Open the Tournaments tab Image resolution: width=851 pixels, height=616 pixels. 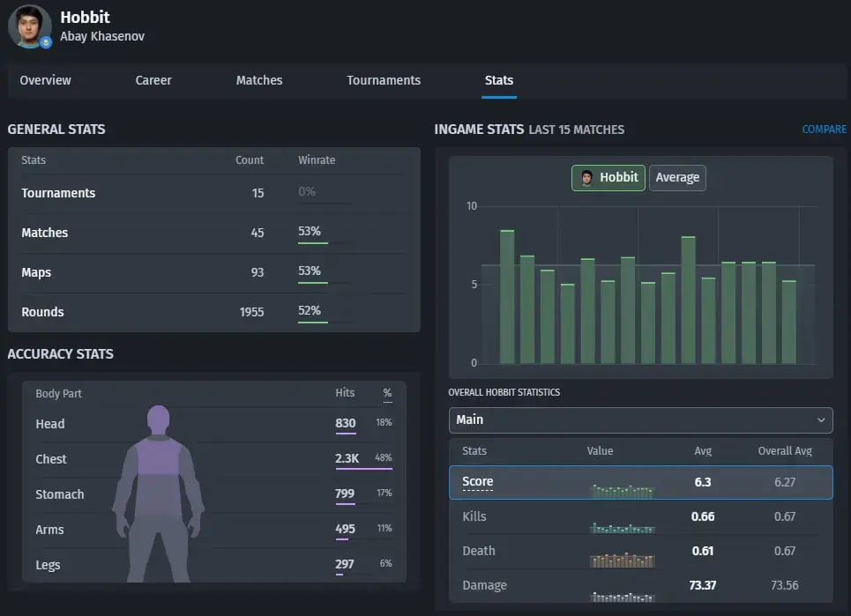pyautogui.click(x=384, y=80)
